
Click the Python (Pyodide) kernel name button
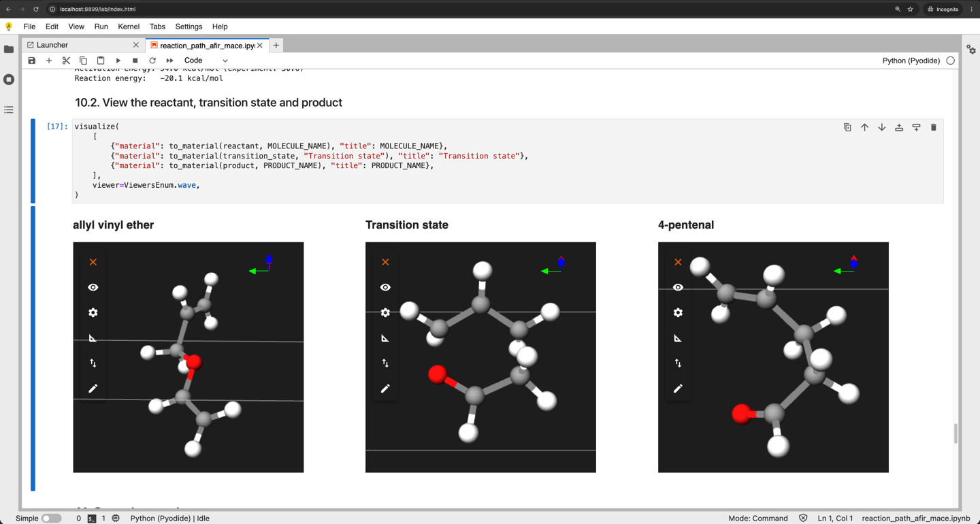coord(911,61)
